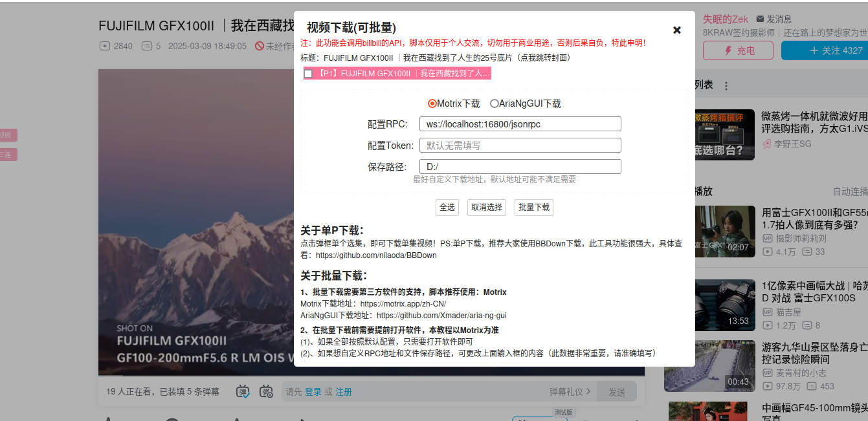The height and width of the screenshot is (421, 868).
Task: Focus the 配置RPC address field
Action: click(x=520, y=124)
